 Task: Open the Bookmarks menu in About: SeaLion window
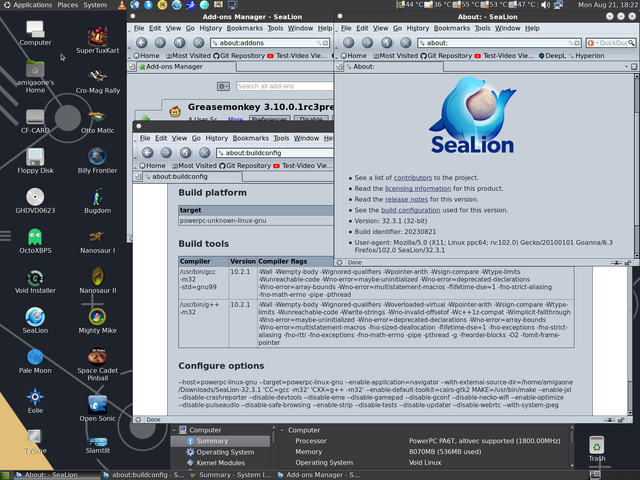click(451, 28)
